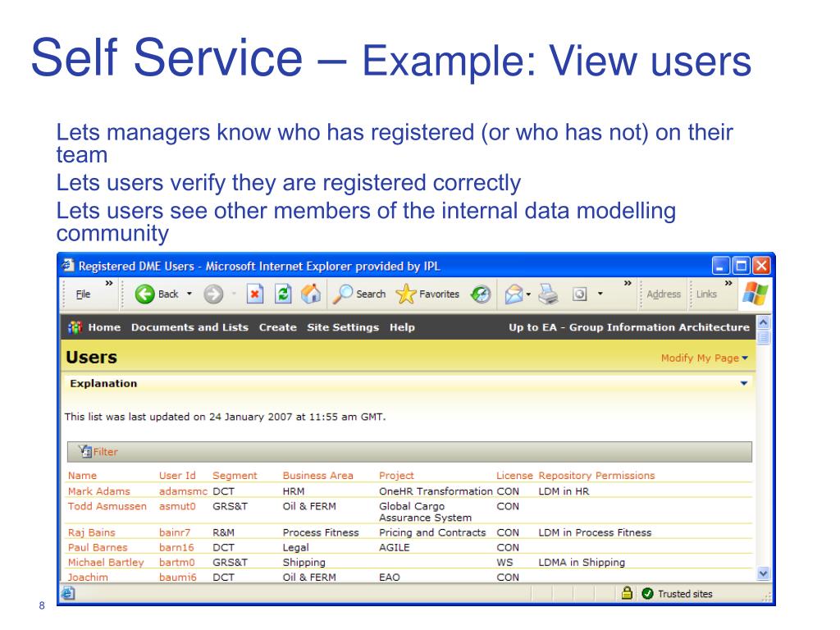Image resolution: width=840 pixels, height=630 pixels.
Task: Select the LDMA in Shipping cell
Action: 582,563
